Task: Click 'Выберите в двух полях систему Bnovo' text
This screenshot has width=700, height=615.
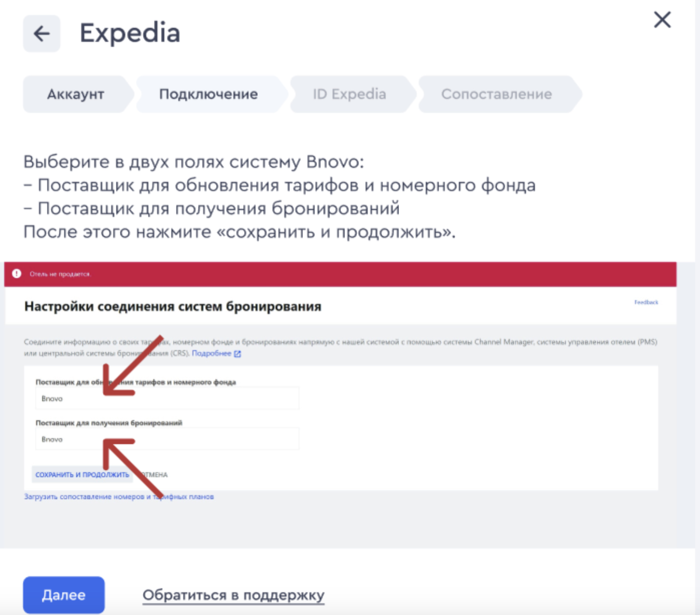Action: [x=194, y=162]
